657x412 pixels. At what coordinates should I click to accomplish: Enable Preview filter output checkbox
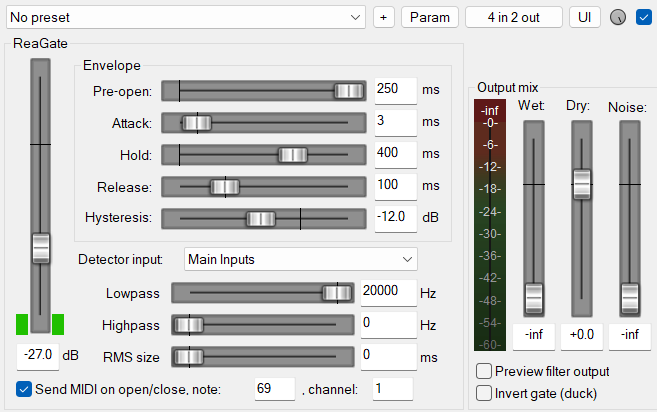coord(484,371)
